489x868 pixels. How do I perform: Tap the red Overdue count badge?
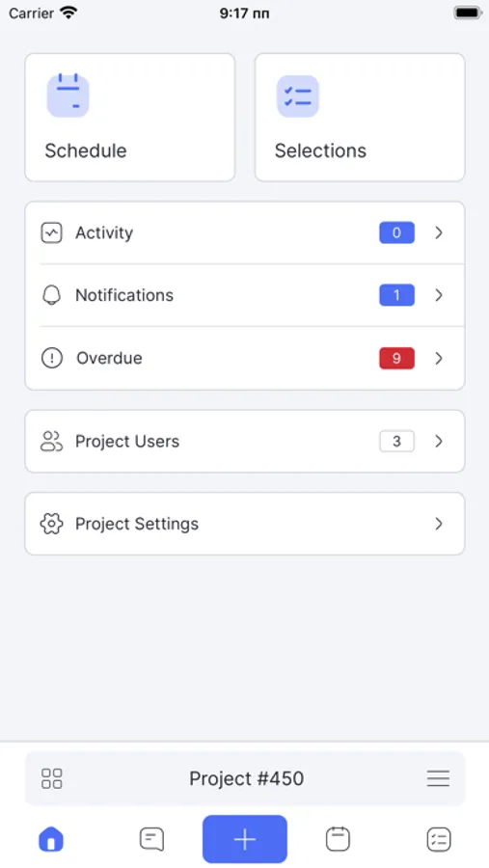[x=396, y=358]
